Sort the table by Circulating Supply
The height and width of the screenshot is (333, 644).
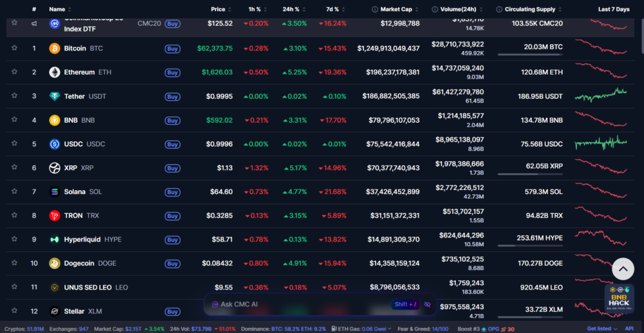533,9
